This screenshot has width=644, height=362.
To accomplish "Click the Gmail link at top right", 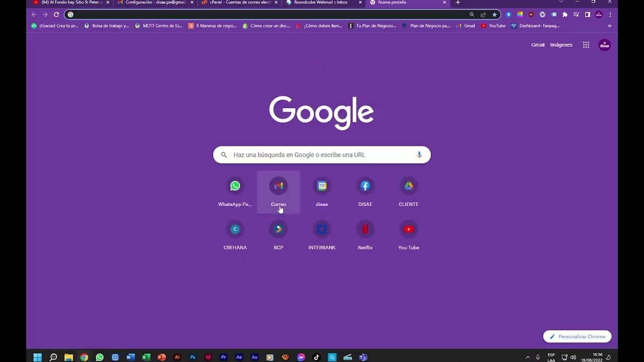I will pyautogui.click(x=538, y=45).
